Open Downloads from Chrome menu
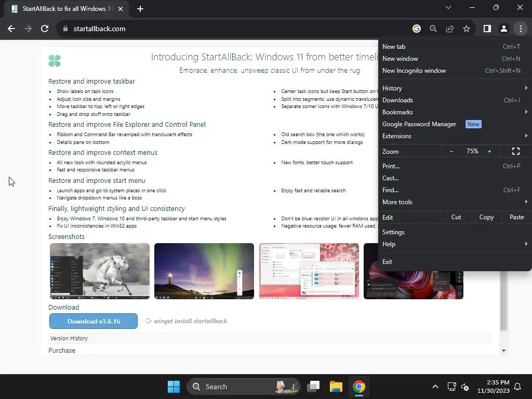This screenshot has width=532, height=399. (455, 100)
